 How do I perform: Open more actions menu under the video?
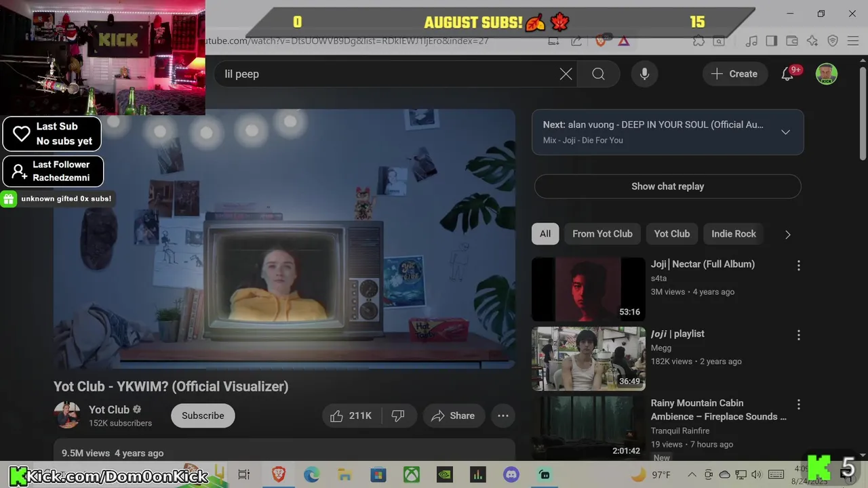(503, 415)
